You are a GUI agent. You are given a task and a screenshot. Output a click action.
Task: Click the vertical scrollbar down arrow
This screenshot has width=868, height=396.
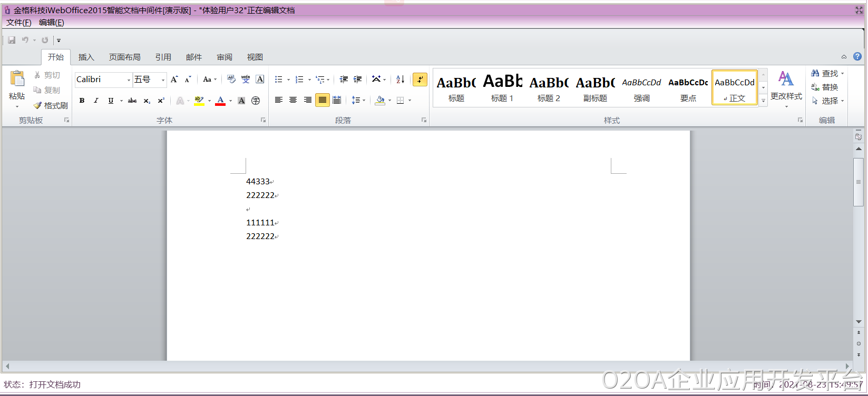click(859, 322)
